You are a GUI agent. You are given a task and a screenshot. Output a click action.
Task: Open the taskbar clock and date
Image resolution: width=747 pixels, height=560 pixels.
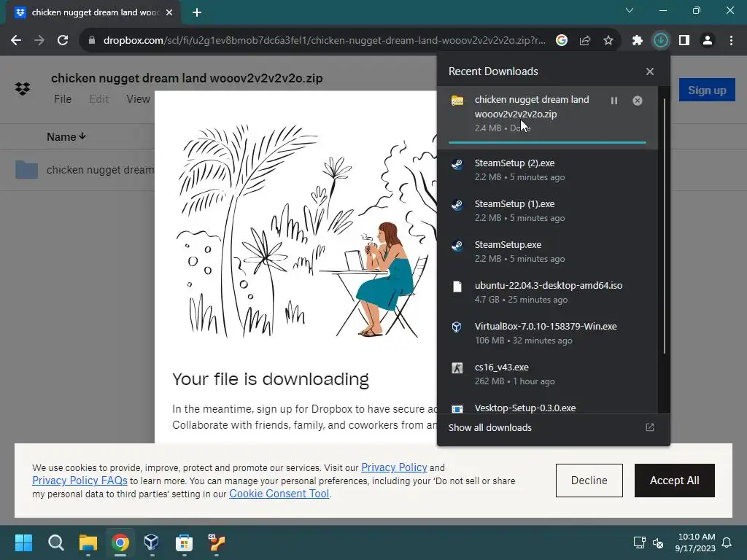click(x=695, y=542)
